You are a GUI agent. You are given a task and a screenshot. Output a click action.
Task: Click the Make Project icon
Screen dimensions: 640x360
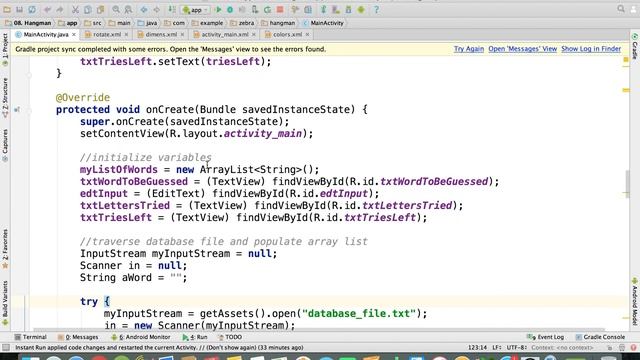coord(172,9)
